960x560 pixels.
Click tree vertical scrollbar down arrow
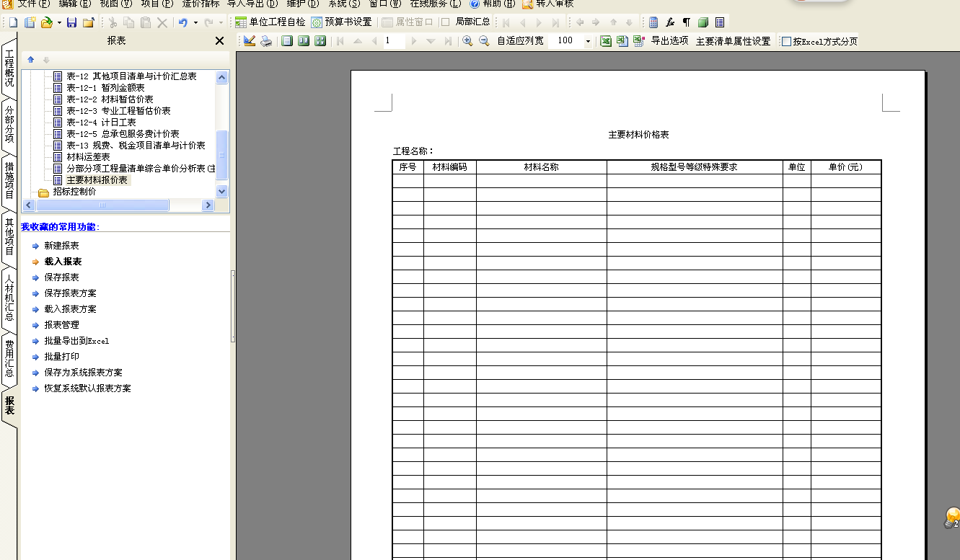pos(222,192)
